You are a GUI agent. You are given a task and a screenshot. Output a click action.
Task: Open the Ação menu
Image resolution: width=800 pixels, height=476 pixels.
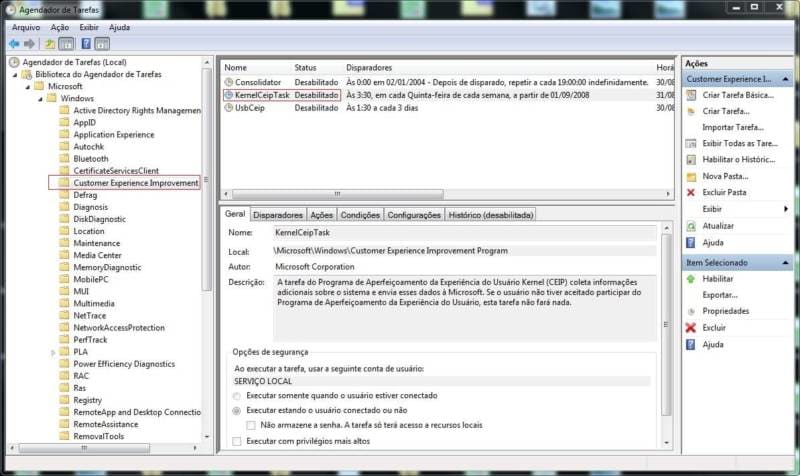60,28
